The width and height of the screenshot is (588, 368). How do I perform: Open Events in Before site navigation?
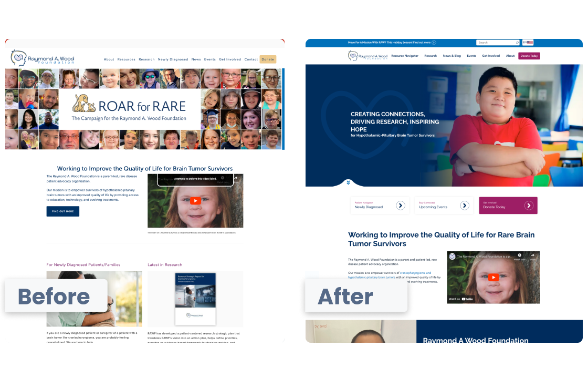coord(210,59)
